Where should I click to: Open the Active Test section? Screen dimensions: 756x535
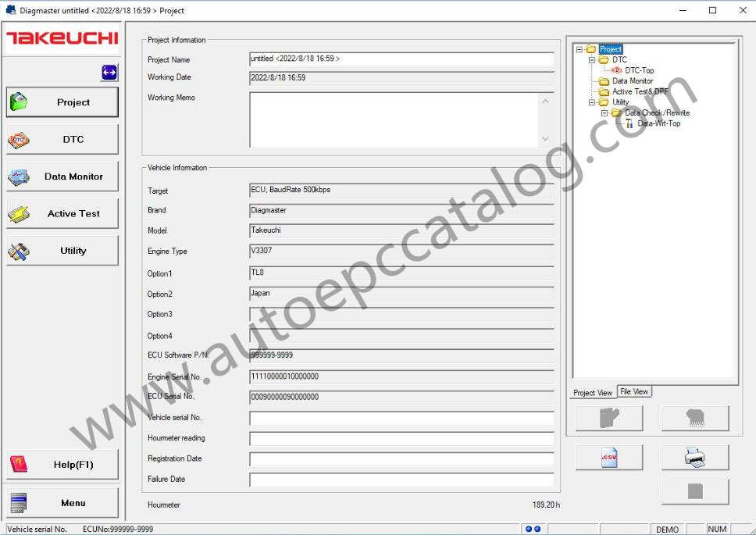62,213
